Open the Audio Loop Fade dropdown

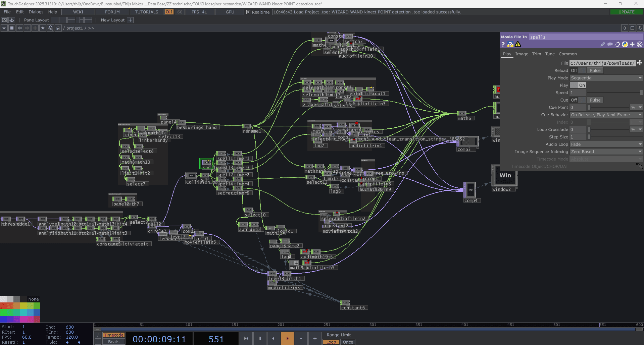(x=606, y=144)
